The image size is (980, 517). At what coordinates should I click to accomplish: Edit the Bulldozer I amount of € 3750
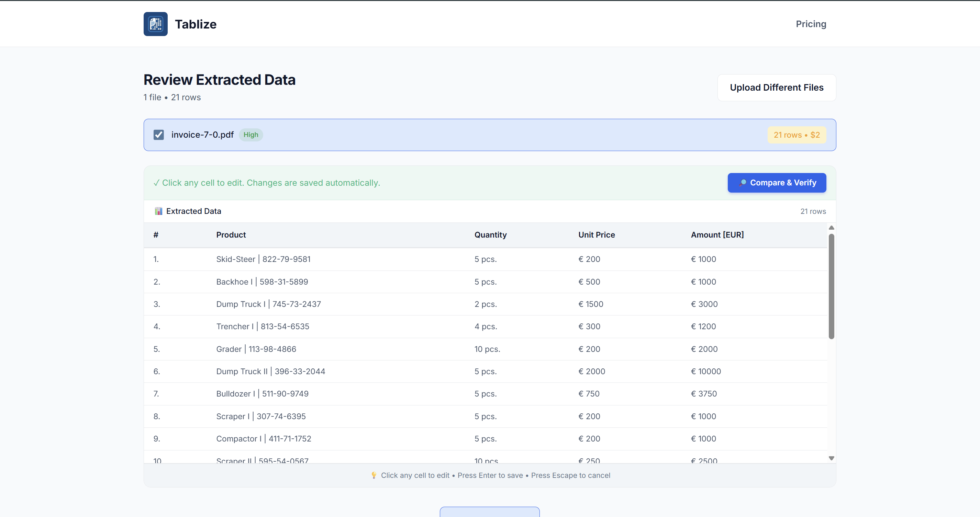click(704, 393)
